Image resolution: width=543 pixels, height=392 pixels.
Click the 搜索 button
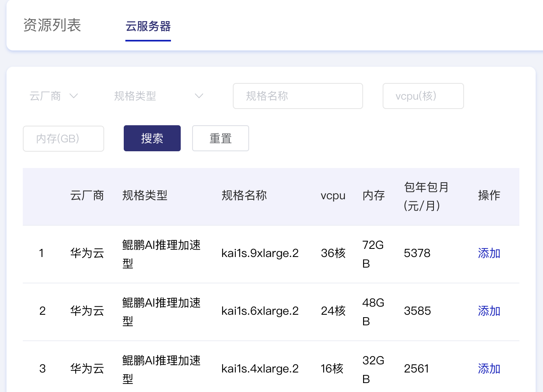(x=152, y=138)
